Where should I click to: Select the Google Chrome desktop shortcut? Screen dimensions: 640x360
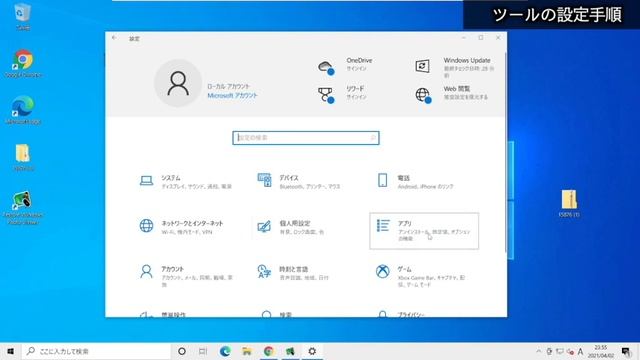click(x=23, y=64)
